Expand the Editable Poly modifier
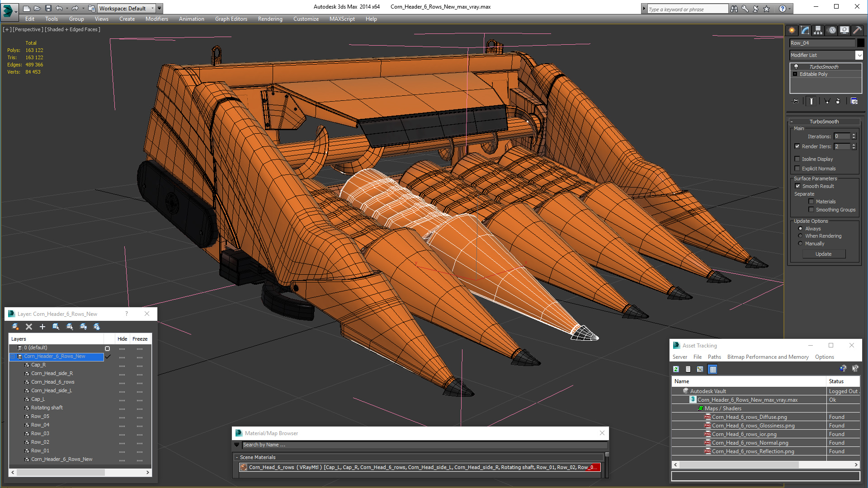The width and height of the screenshot is (868, 488). click(x=795, y=74)
